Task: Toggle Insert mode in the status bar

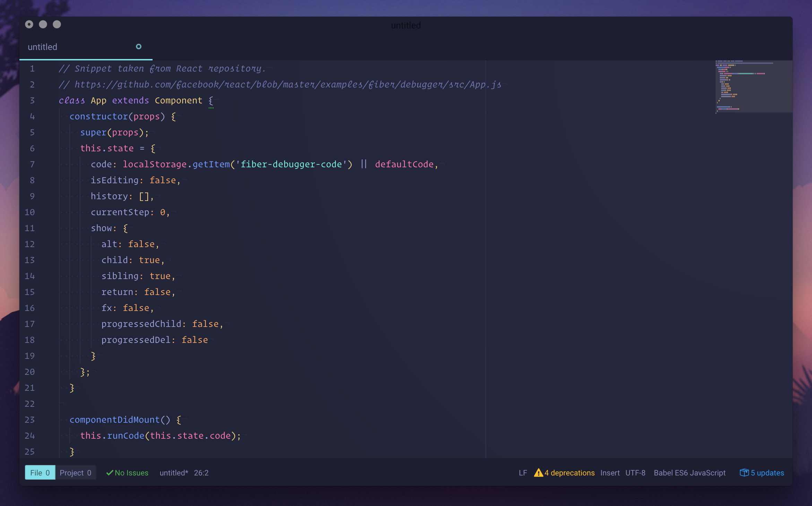Action: tap(610, 473)
